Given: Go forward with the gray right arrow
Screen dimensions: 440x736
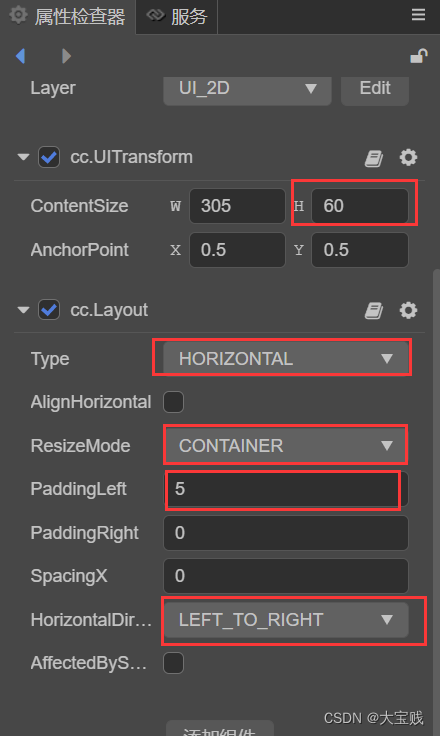Looking at the screenshot, I should point(66,56).
